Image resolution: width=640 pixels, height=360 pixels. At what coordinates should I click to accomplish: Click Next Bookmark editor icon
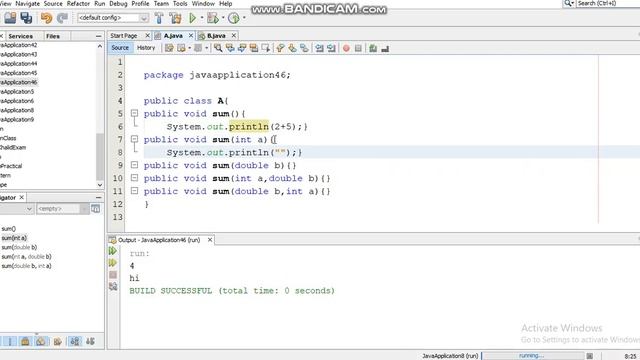[x=292, y=48]
